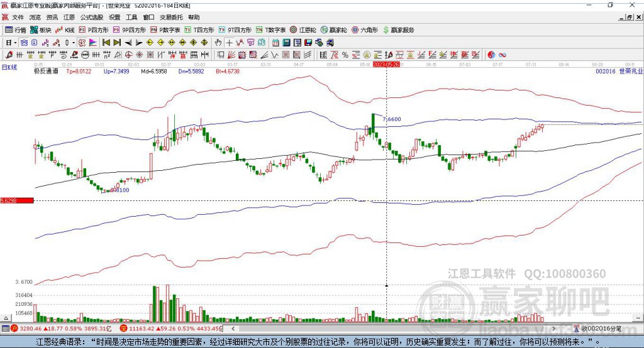The width and height of the screenshot is (644, 348).
Task: Click the 板块 toolbar button
Action: tap(41, 30)
